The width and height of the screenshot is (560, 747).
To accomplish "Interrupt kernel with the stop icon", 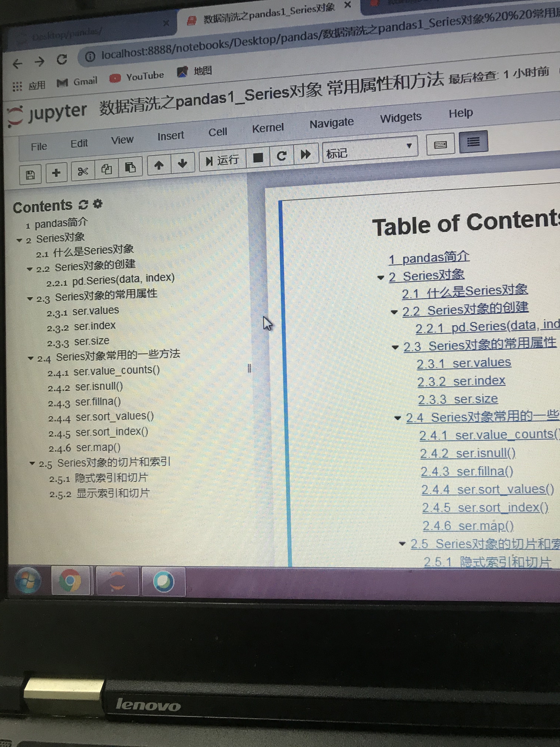I will [258, 157].
